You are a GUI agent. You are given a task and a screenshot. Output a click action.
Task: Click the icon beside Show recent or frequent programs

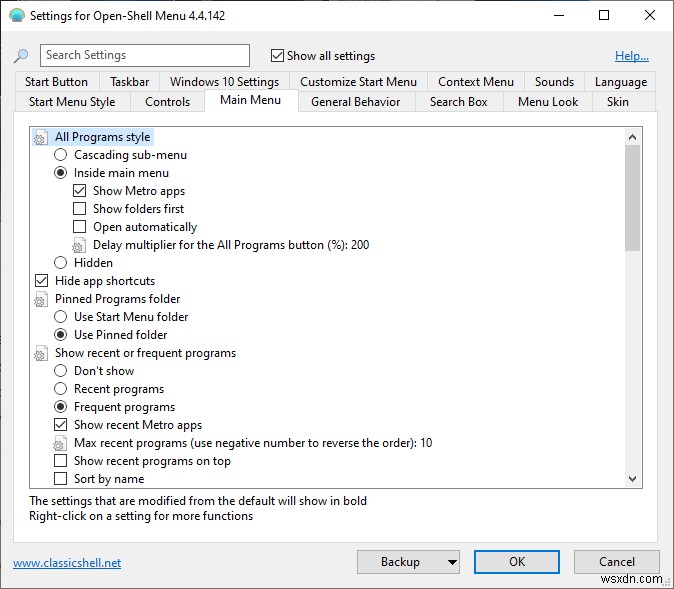tap(40, 353)
